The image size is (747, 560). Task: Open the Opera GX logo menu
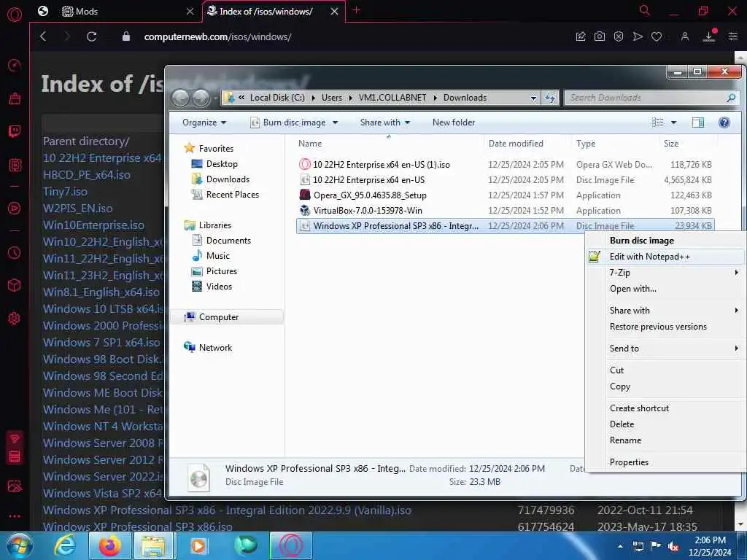pyautogui.click(x=15, y=15)
